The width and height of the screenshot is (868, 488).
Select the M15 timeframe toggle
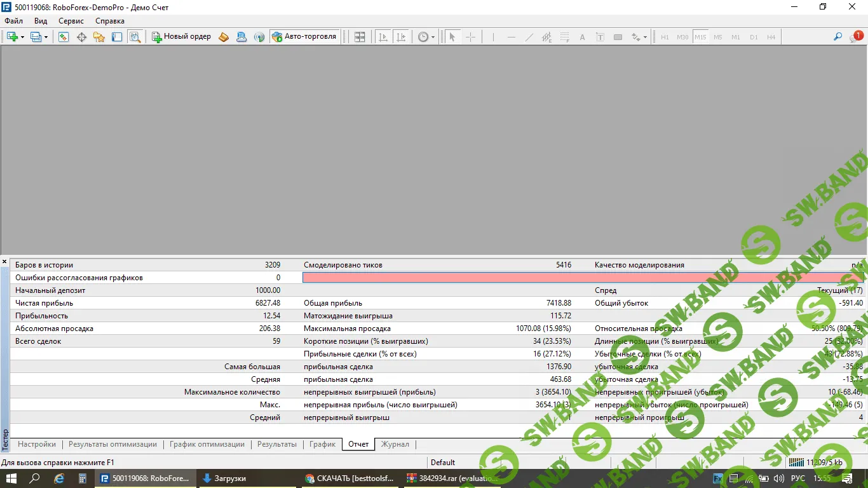(700, 37)
